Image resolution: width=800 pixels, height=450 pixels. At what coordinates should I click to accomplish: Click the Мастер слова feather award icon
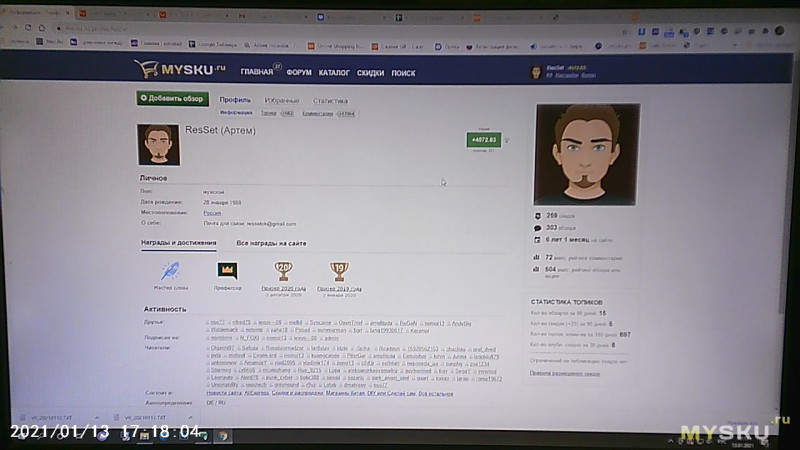click(170, 271)
